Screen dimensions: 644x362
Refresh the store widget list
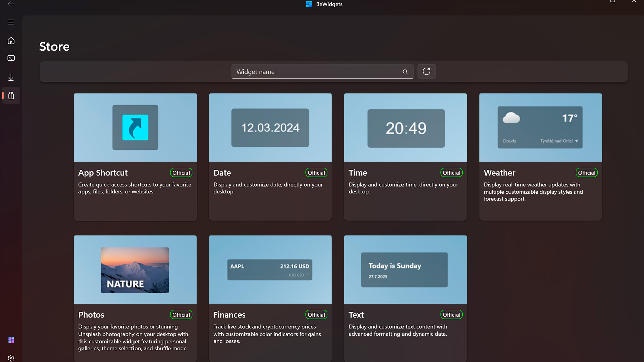click(426, 71)
